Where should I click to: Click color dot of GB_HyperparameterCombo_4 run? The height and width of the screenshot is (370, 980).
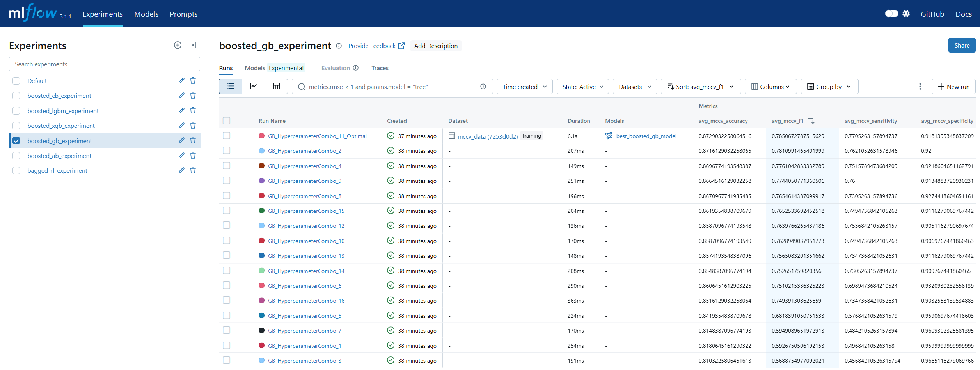click(x=262, y=166)
